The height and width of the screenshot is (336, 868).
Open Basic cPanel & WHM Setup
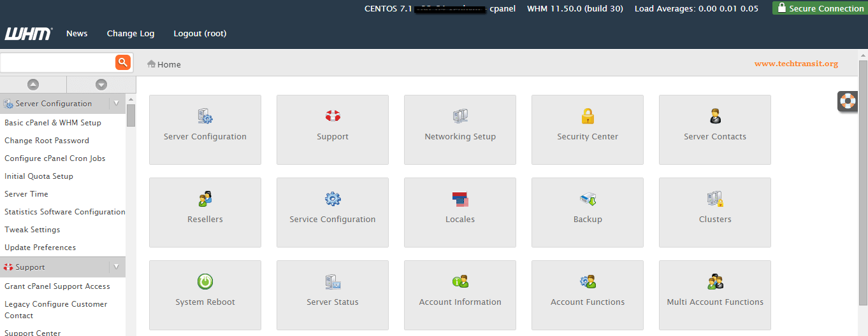[x=53, y=123]
